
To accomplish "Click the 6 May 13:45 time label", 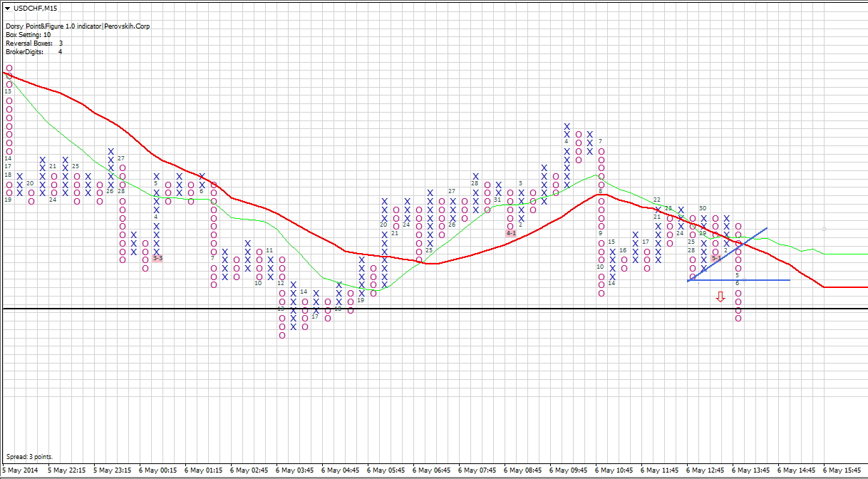I will (751, 470).
